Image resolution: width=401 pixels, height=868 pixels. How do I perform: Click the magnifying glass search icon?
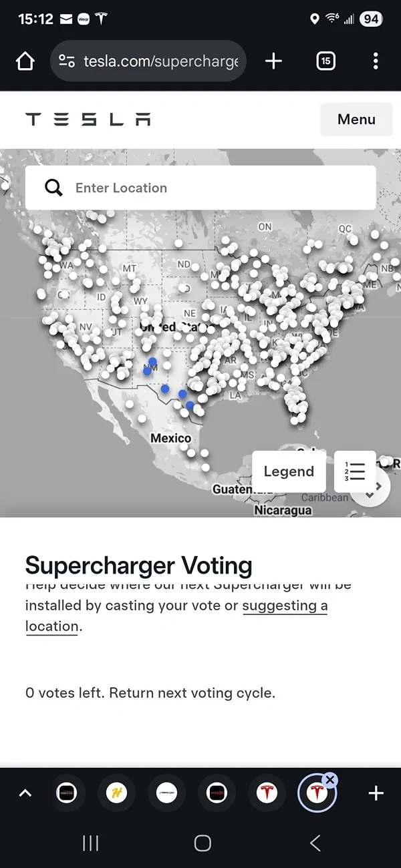[x=53, y=188]
